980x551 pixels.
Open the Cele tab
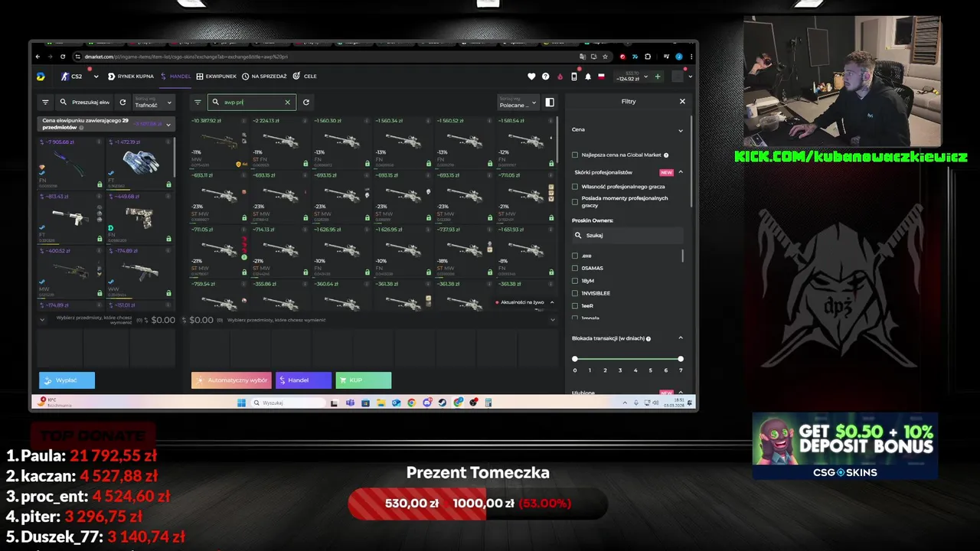(305, 77)
